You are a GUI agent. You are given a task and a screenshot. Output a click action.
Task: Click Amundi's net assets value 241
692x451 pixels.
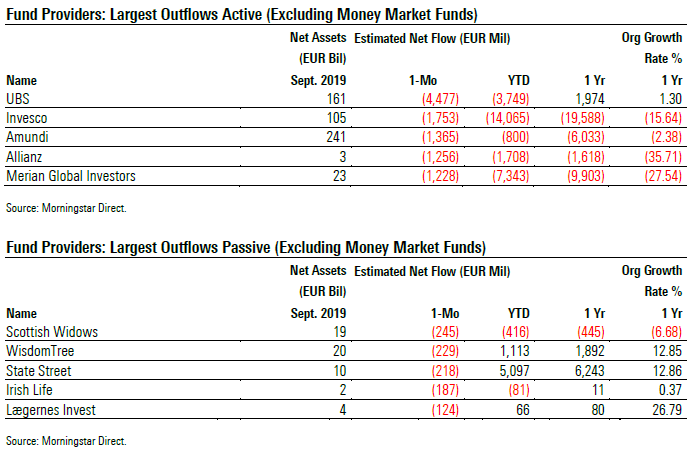[331, 136]
